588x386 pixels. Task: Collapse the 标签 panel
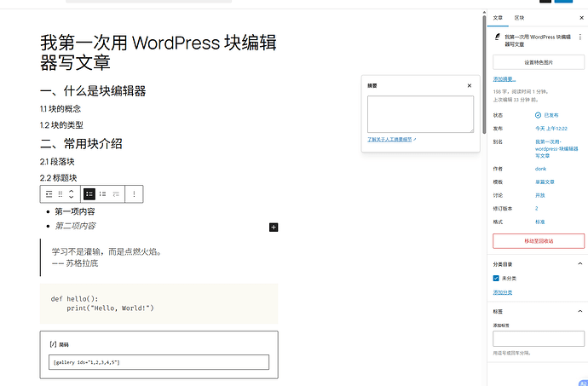click(x=580, y=311)
